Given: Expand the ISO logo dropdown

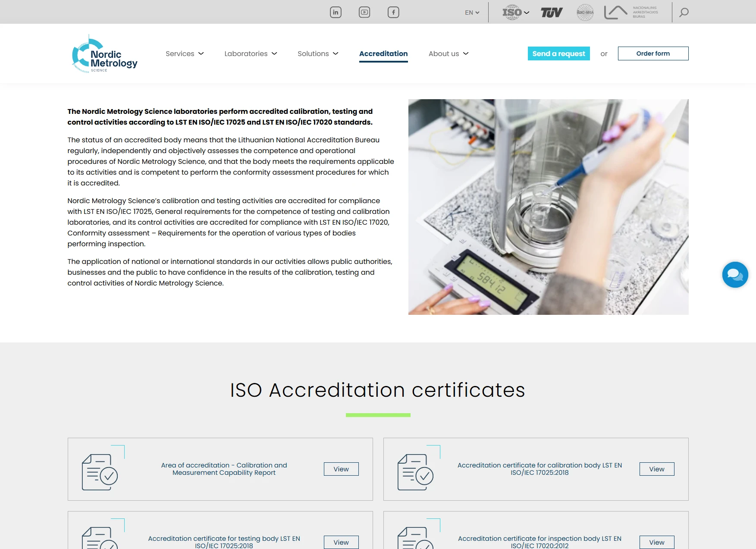Looking at the screenshot, I should [x=515, y=13].
